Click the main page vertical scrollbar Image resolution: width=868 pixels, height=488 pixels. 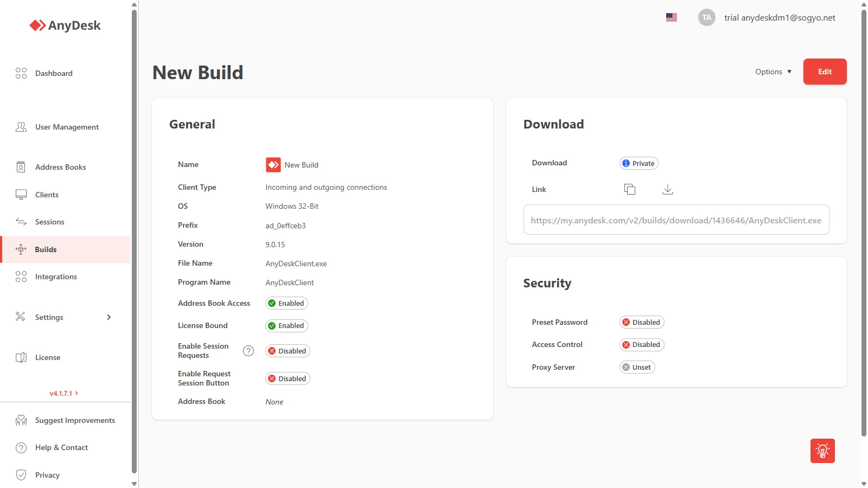[864, 222]
